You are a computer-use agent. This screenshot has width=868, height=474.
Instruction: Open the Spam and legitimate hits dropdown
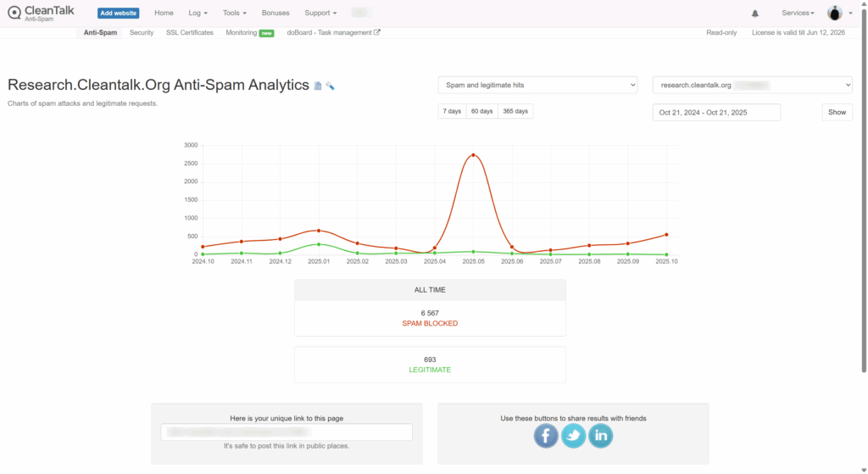point(537,85)
